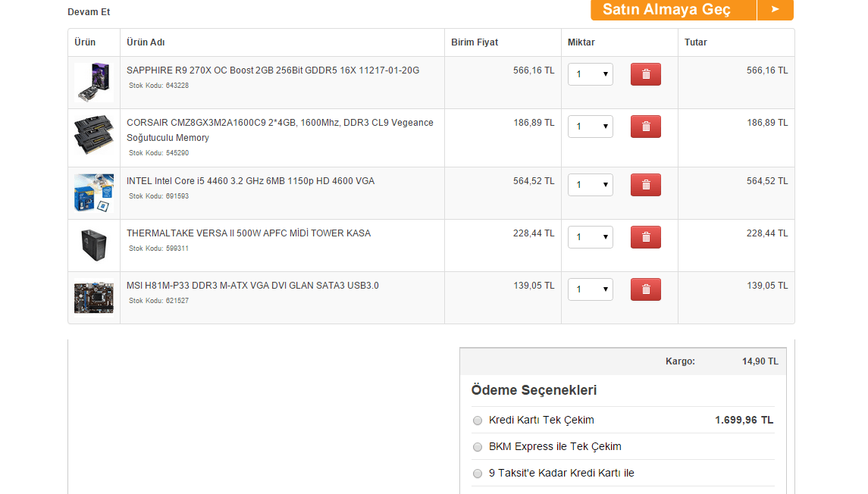Open quantity selector for THERMALTAKE VERSA II
Image resolution: width=868 pixels, height=494 pixels.
click(590, 237)
